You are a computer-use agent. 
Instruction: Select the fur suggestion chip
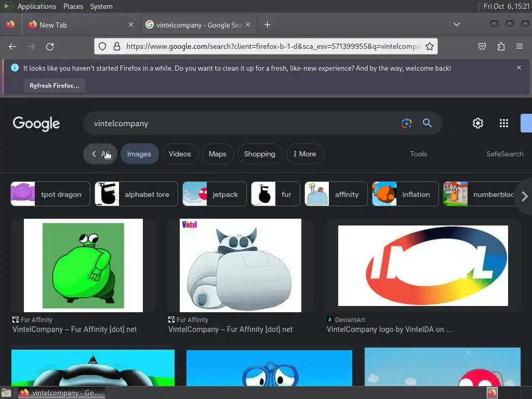click(275, 194)
